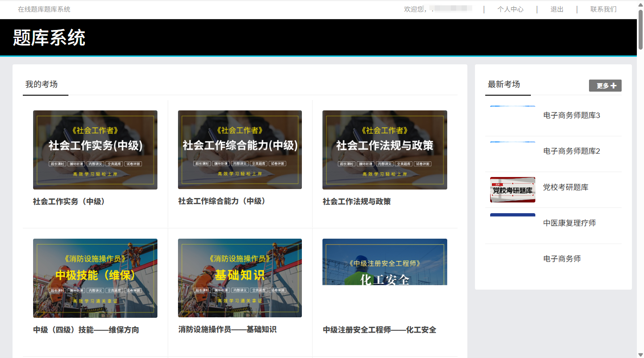Select the 最新考场 tab heading
The image size is (644, 358).
point(504,84)
